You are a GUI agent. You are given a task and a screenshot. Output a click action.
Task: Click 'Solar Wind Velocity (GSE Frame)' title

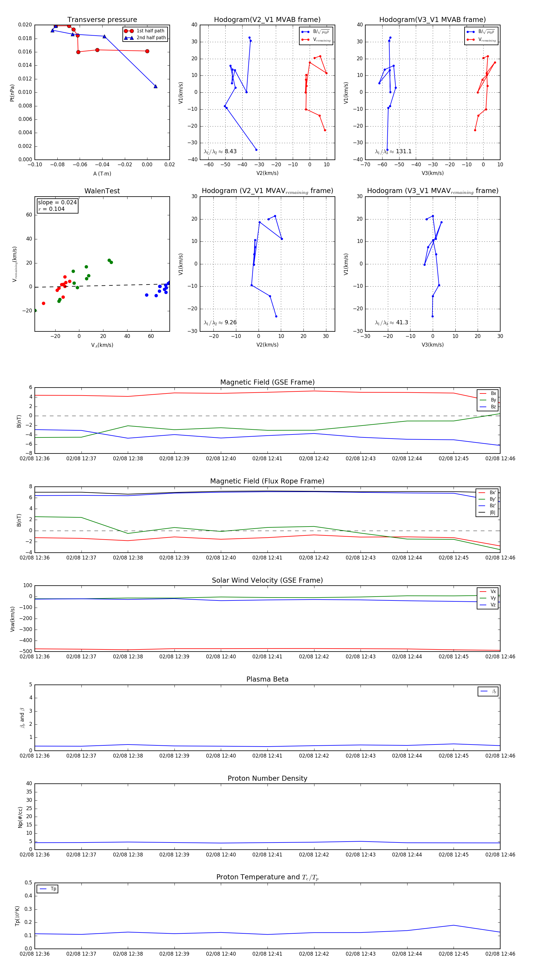click(x=267, y=580)
